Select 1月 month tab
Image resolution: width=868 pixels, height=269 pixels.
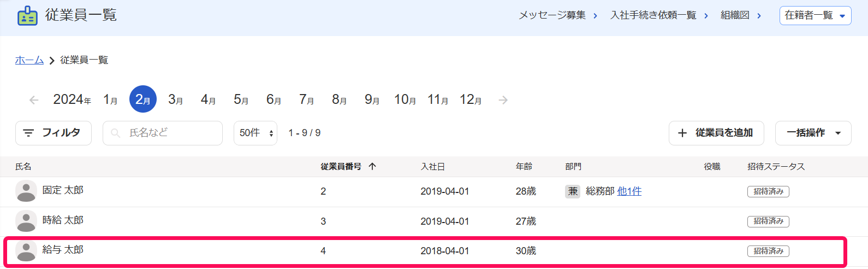click(x=110, y=100)
